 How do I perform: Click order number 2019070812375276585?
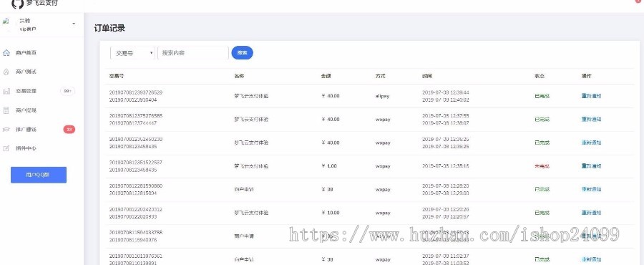click(136, 116)
